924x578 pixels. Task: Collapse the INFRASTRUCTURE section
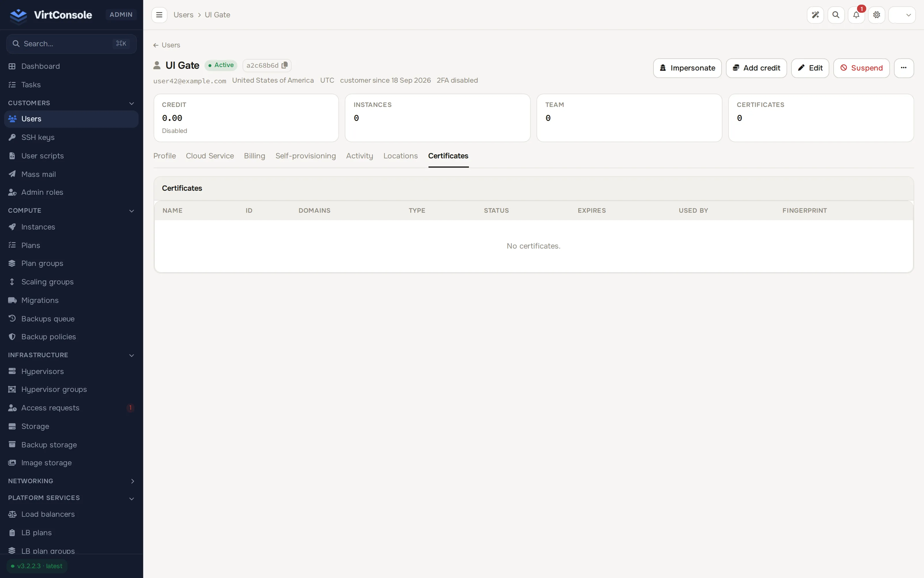(x=71, y=355)
